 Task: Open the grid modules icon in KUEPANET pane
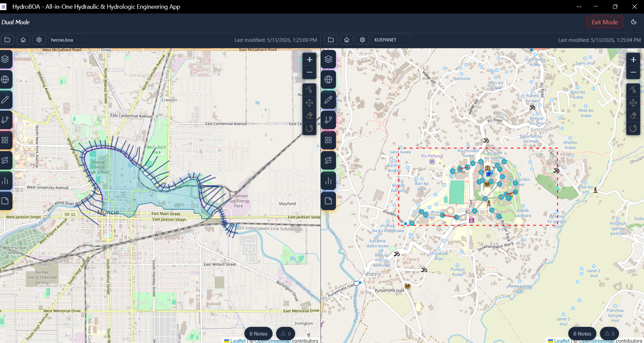pyautogui.click(x=329, y=140)
